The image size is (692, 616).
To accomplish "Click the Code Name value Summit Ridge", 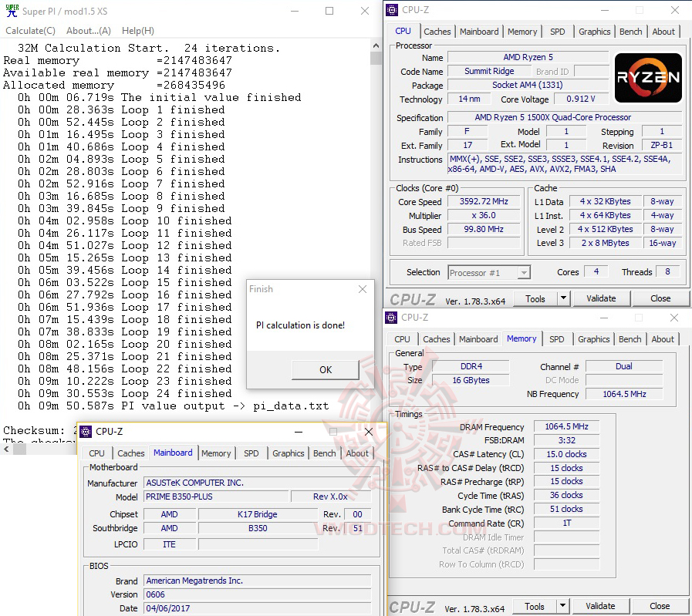I will tap(489, 71).
